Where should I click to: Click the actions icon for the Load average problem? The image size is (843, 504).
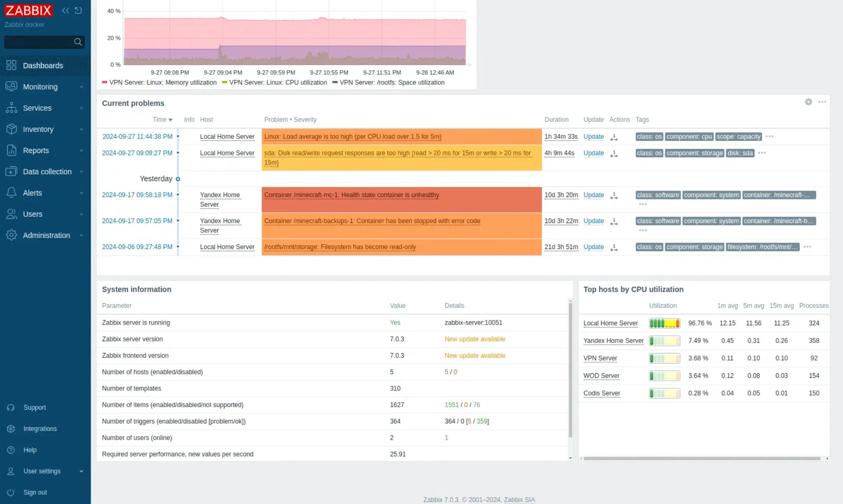pos(614,137)
